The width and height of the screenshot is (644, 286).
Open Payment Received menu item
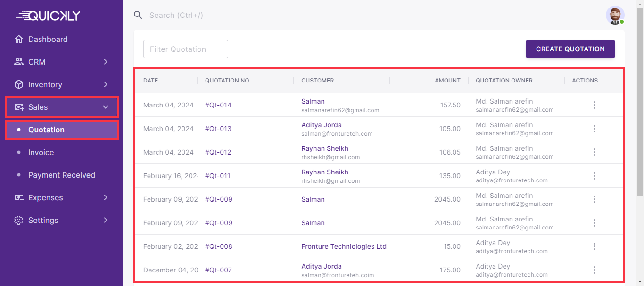[61, 175]
